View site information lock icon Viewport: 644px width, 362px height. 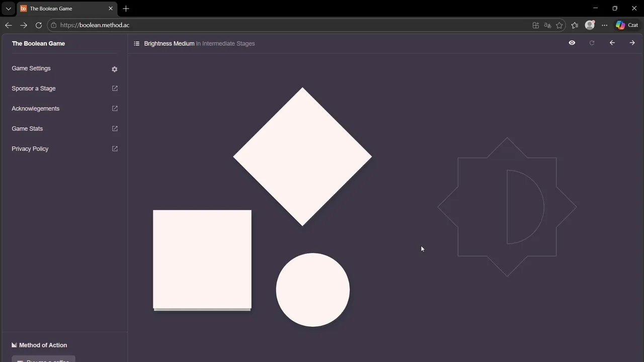pos(54,25)
